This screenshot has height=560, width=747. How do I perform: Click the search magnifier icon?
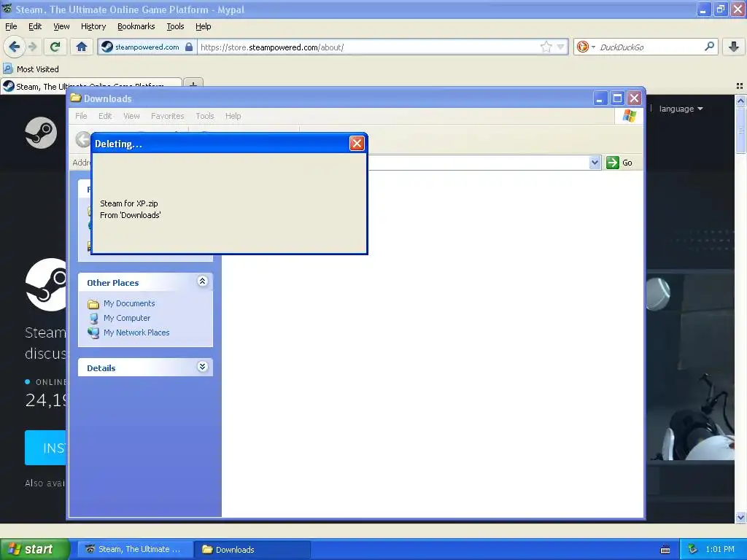tap(709, 47)
